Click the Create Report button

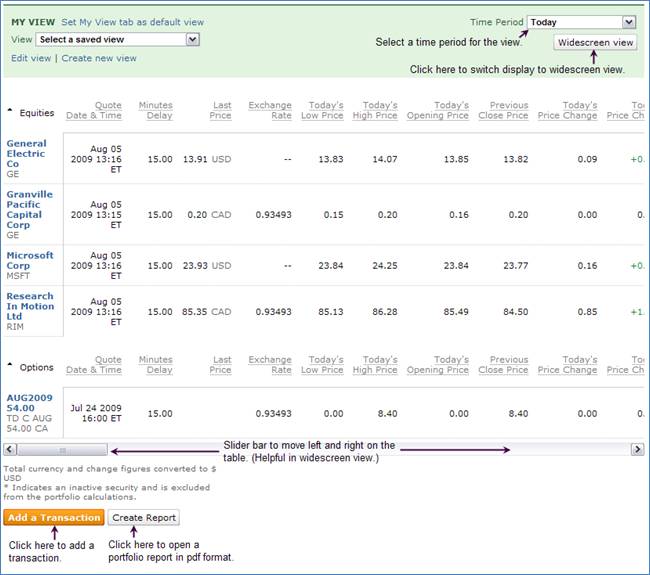click(x=144, y=518)
